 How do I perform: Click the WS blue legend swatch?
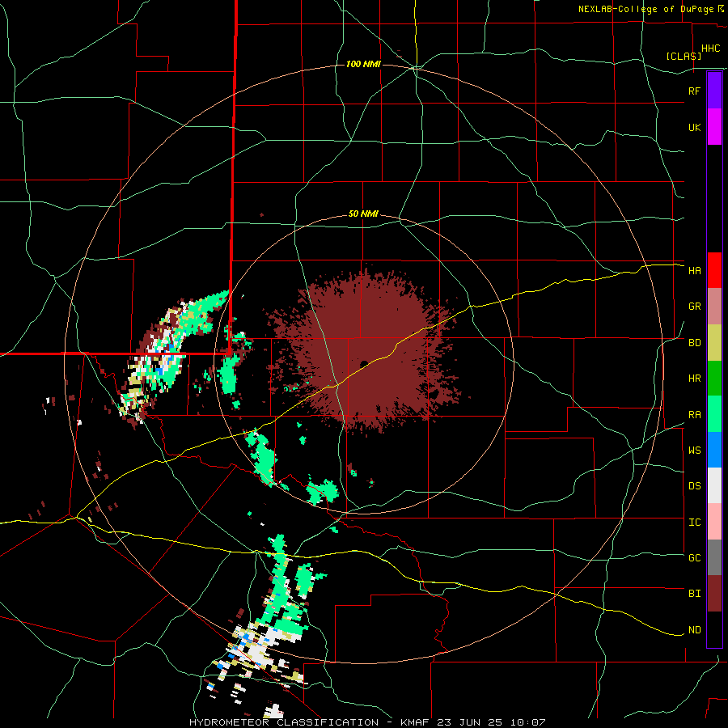click(x=714, y=450)
